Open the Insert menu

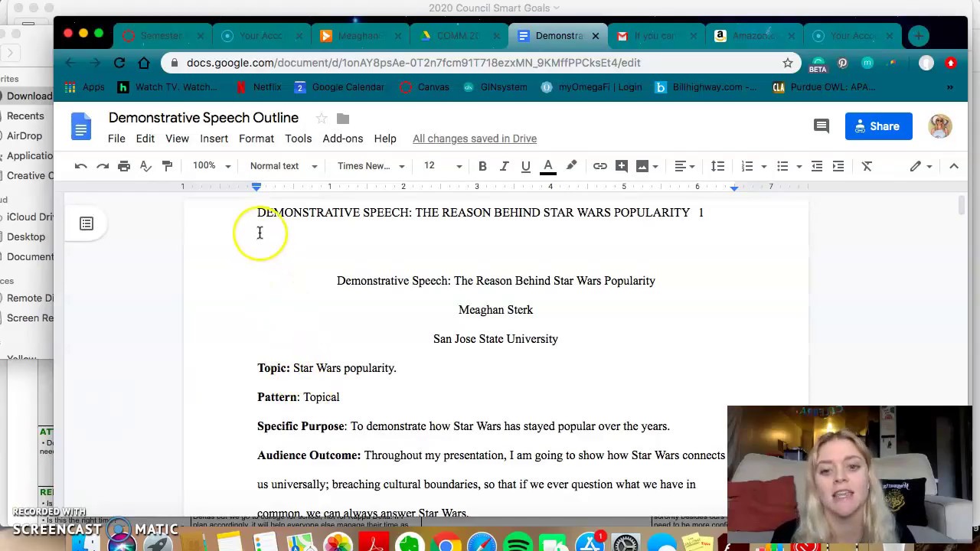[214, 139]
